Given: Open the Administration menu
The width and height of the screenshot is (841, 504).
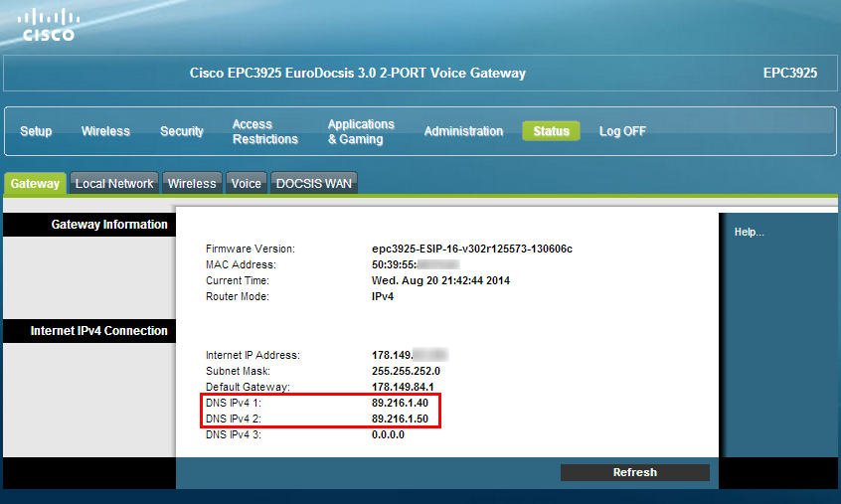Looking at the screenshot, I should [463, 131].
